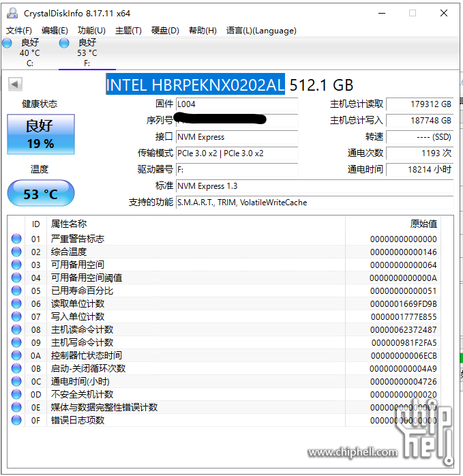Click status orb for attribute 0A 控制器忙状态时间

pyautogui.click(x=16, y=355)
